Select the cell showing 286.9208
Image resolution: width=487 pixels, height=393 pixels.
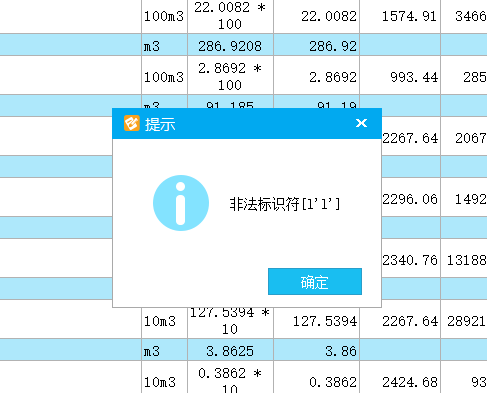[230, 45]
